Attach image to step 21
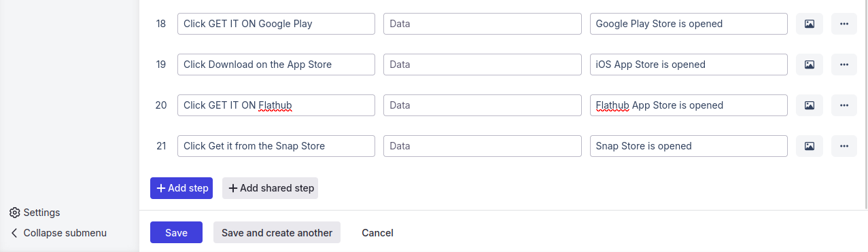This screenshot has width=868, height=252. click(810, 146)
